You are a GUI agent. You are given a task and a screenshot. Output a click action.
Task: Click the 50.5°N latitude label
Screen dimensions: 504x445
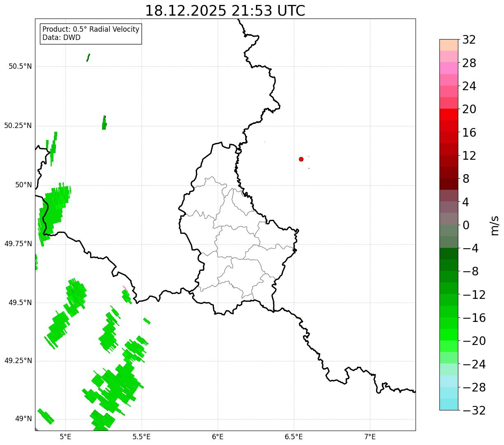point(20,66)
